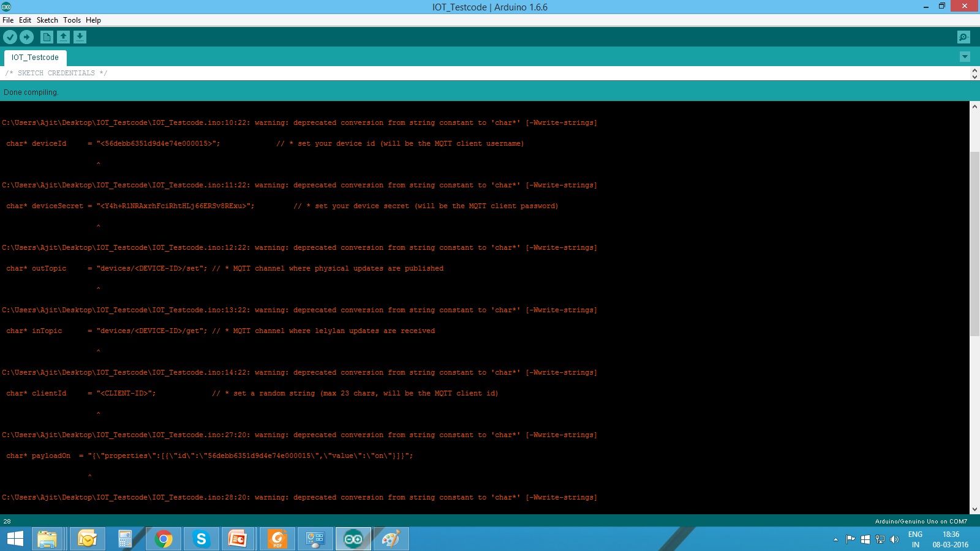
Task: Click the ENG IN language indicator
Action: point(915,539)
